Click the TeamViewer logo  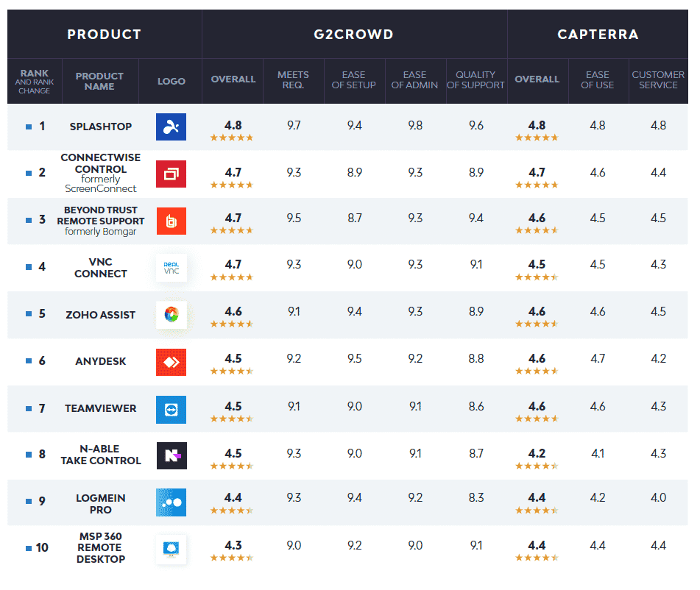171,409
